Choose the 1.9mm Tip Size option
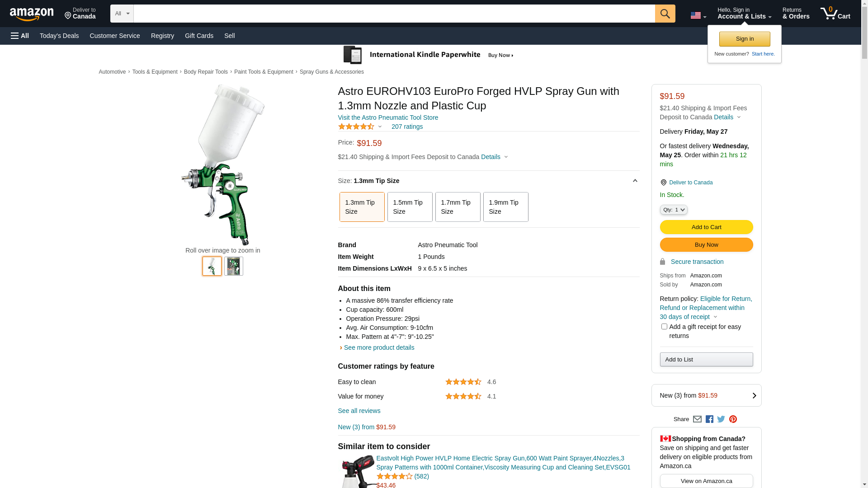Screen dimensions: 868x488 tap(505, 207)
